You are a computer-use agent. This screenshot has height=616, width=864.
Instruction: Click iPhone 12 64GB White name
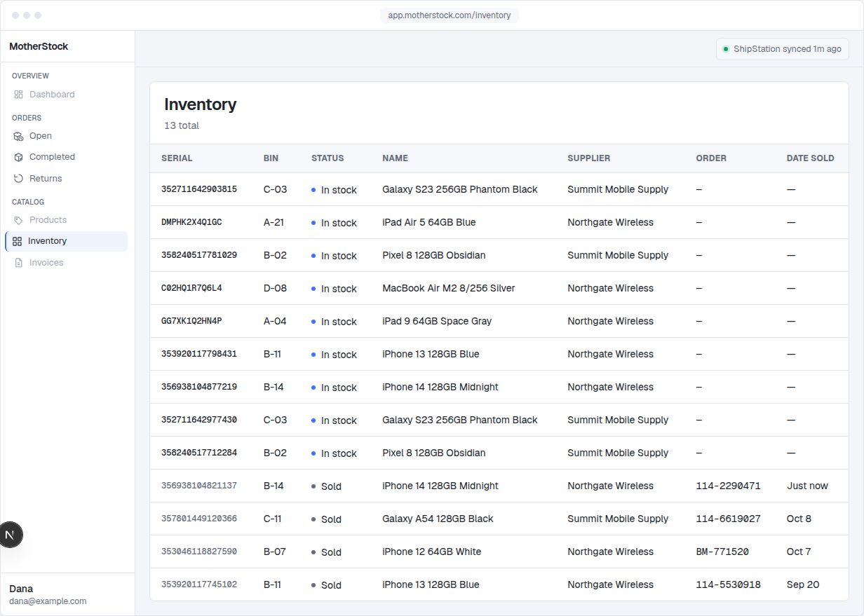pyautogui.click(x=432, y=552)
